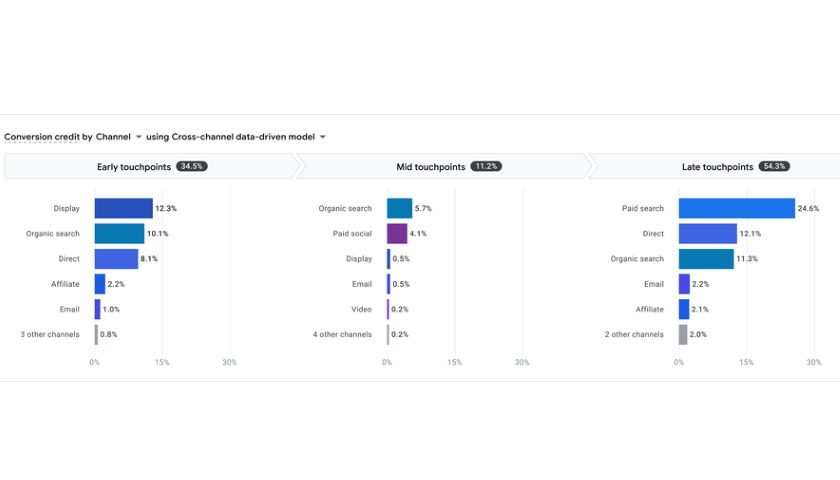
Task: Click the 5.7% value for Organic search
Action: click(423, 208)
